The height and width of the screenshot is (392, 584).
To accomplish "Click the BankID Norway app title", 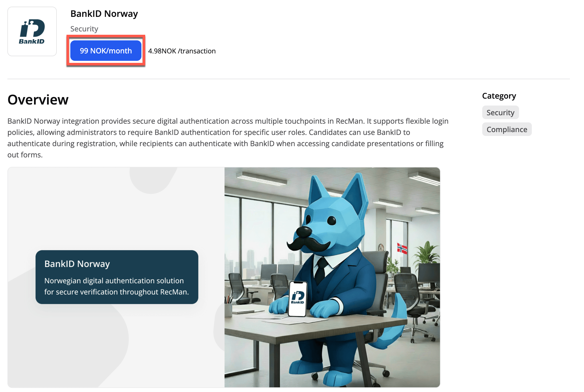I will pyautogui.click(x=104, y=14).
